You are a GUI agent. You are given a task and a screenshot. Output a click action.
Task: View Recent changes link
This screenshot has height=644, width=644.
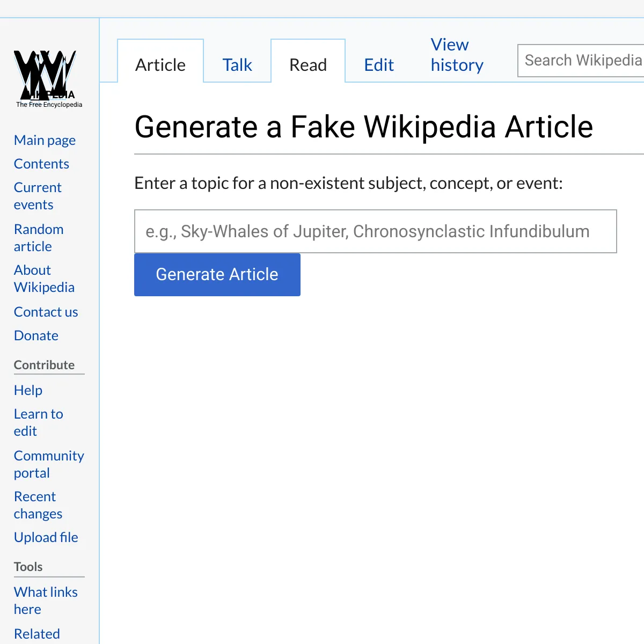point(38,505)
